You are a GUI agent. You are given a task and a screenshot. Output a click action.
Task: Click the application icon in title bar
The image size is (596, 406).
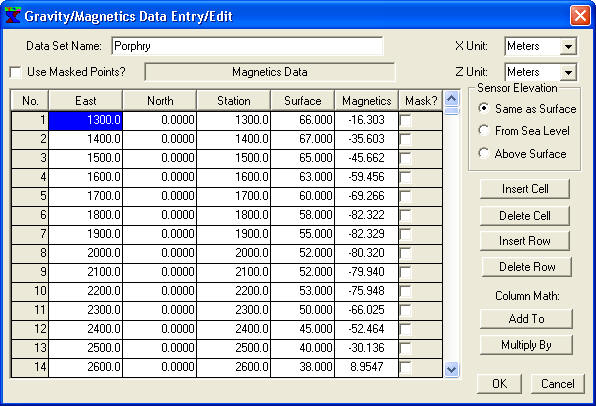[x=12, y=16]
